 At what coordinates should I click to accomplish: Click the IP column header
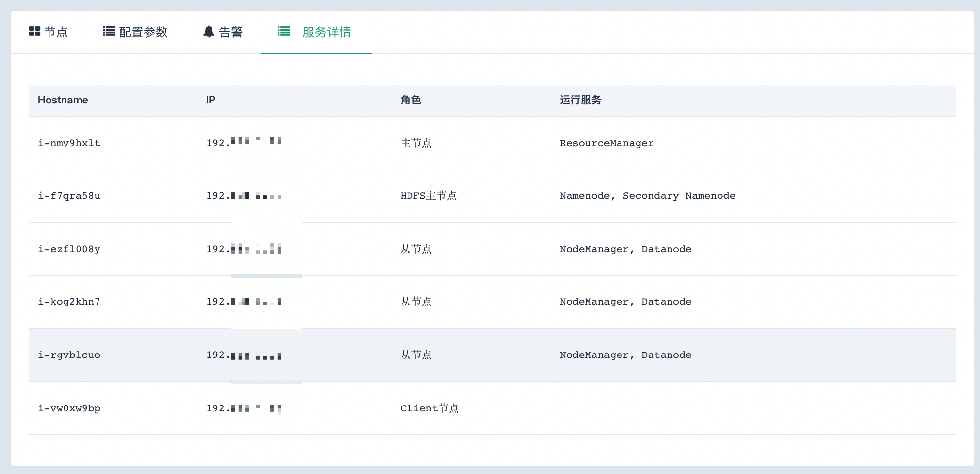(211, 100)
